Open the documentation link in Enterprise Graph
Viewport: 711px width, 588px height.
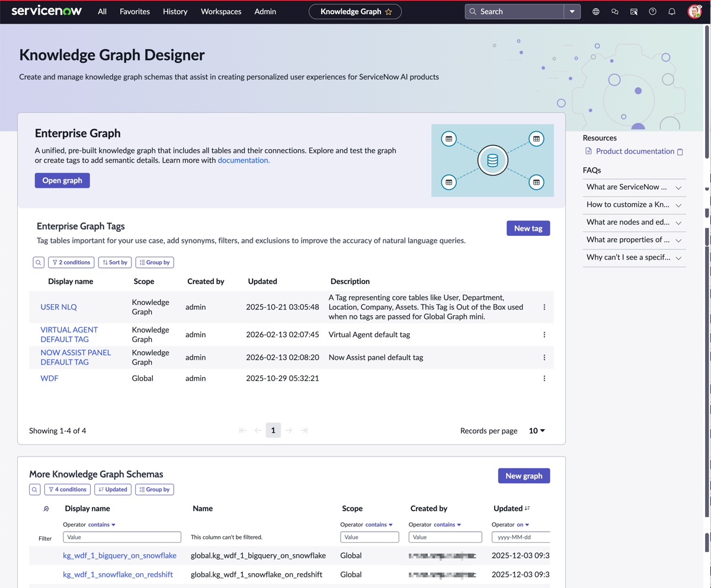click(244, 160)
